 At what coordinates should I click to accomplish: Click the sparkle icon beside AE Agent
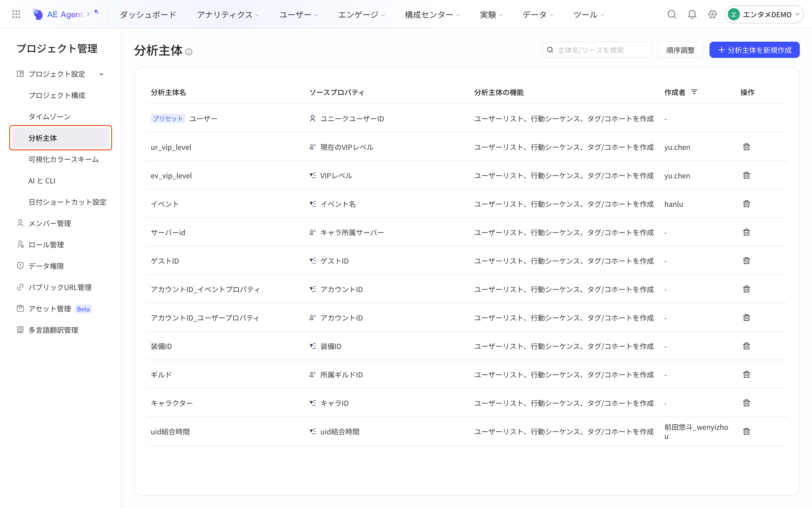point(96,12)
